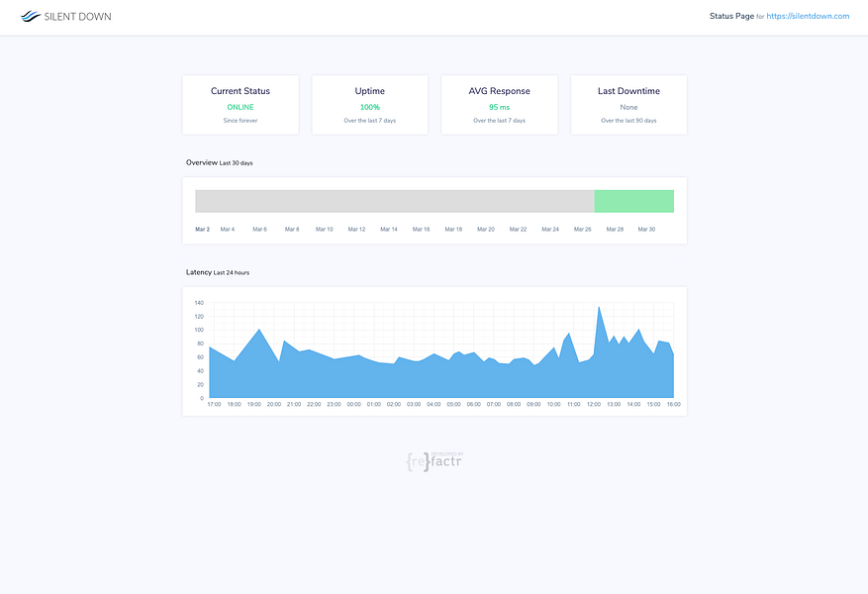Click the 00:00 latency axis label
Viewport: 868px width, 594px height.
pos(353,404)
